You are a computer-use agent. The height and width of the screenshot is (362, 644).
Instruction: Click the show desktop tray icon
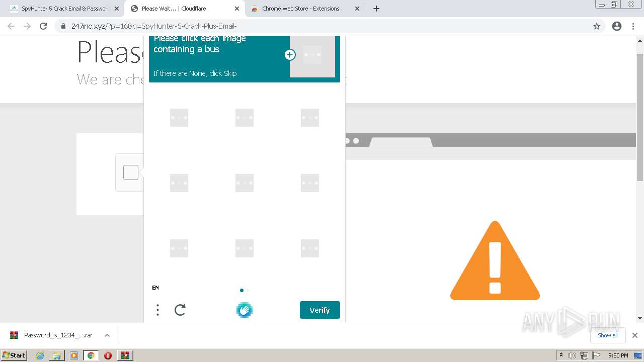638,355
